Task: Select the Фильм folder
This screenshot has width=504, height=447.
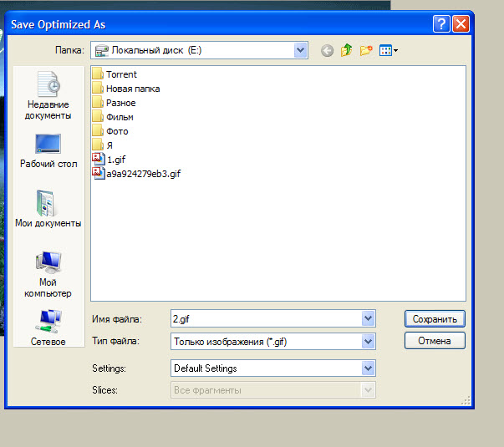Action: (x=113, y=117)
